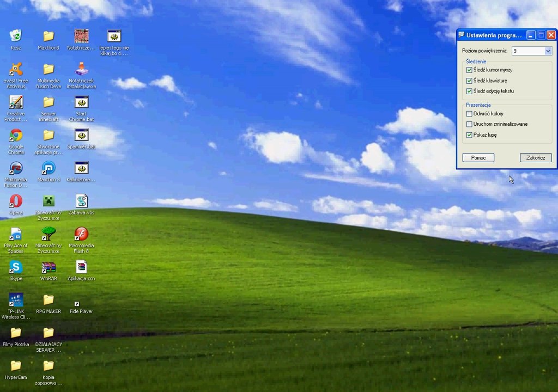558x392 pixels.
Task: Click the Minecraft by Zyczu.exe tree icon
Action: [48, 234]
